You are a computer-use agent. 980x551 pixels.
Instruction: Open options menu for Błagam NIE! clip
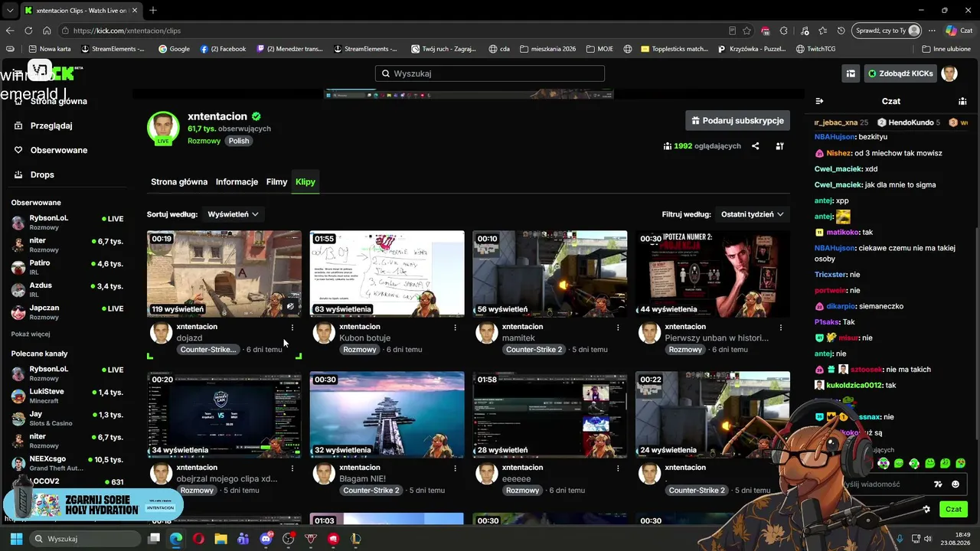[x=455, y=468]
